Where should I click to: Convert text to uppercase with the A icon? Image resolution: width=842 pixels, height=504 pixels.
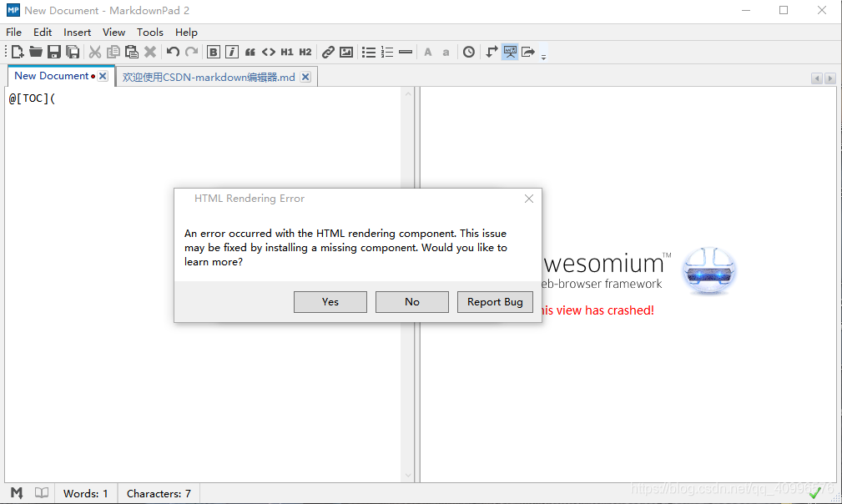coord(428,52)
